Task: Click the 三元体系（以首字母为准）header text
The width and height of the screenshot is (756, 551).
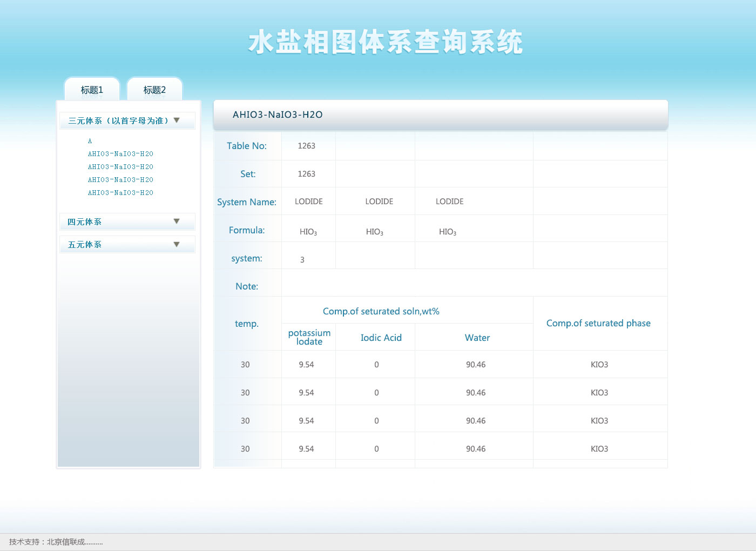Action: pyautogui.click(x=119, y=121)
